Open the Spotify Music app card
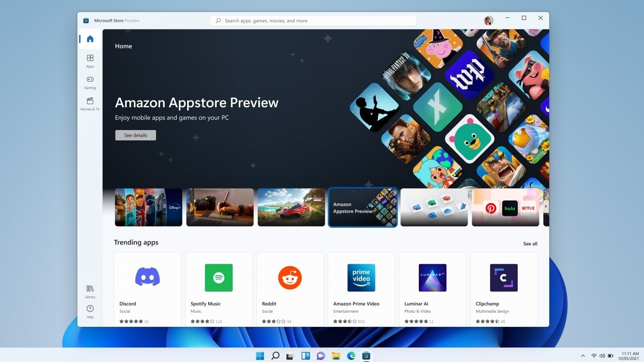 [x=219, y=290]
